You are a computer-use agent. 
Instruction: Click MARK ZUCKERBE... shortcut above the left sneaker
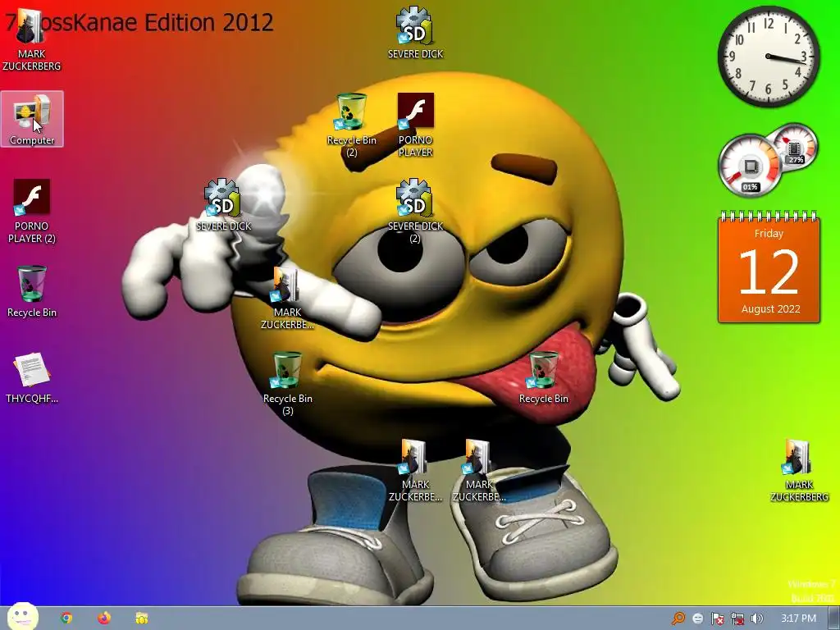(415, 470)
